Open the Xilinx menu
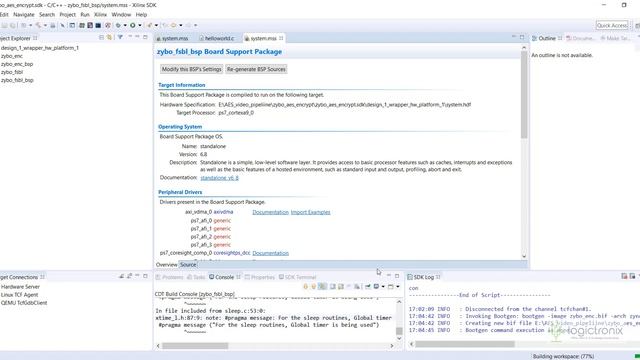Screen dimensions: 640x360 coord(100,14)
